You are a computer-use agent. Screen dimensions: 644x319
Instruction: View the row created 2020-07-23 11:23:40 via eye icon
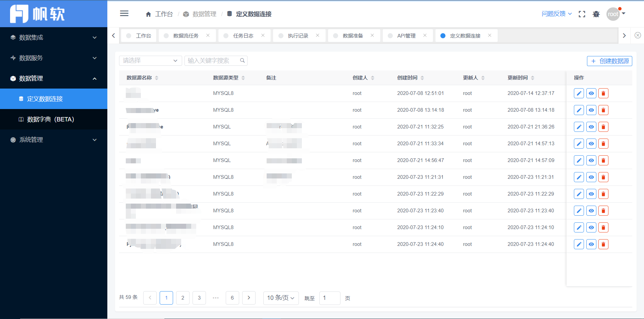[591, 211]
